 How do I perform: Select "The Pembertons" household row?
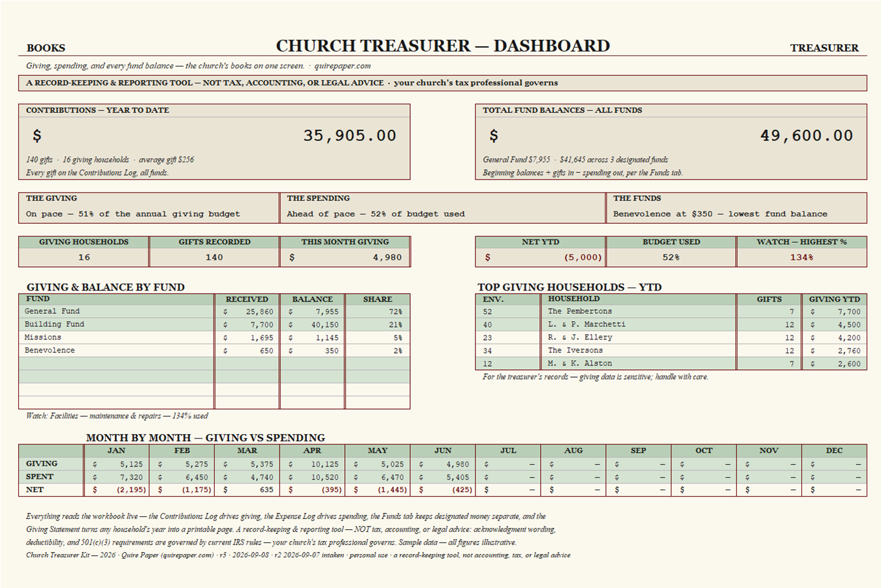point(580,311)
